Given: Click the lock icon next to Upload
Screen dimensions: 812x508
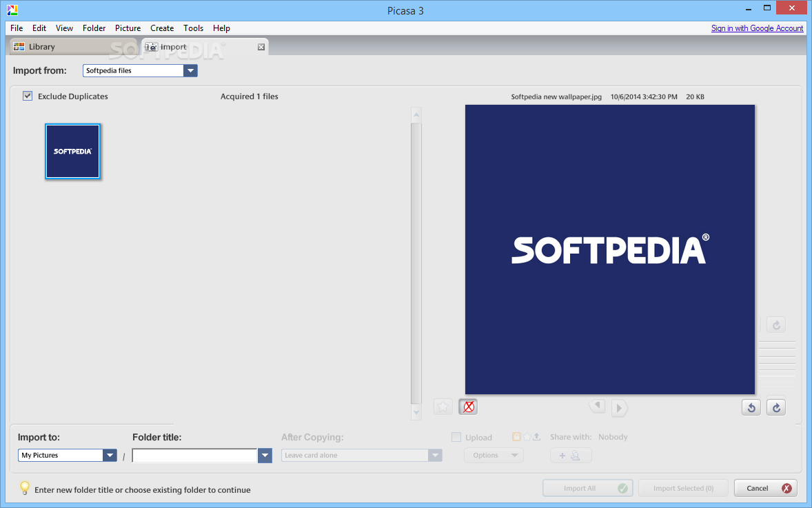Looking at the screenshot, I should pos(516,437).
